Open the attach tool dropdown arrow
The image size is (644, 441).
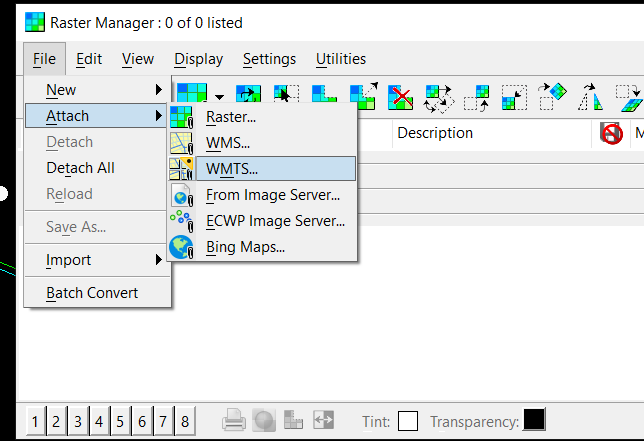click(220, 97)
